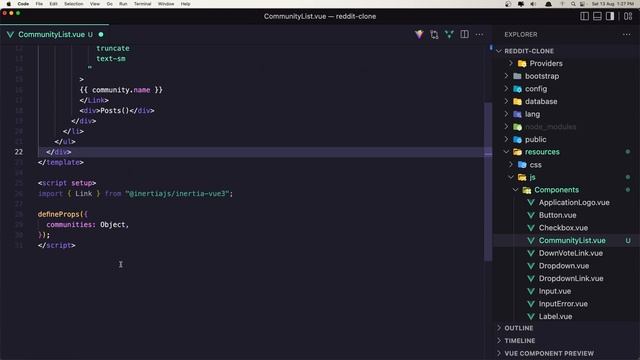This screenshot has height=360, width=640.
Task: Open editor More Actions ellipsis menu
Action: 479,35
